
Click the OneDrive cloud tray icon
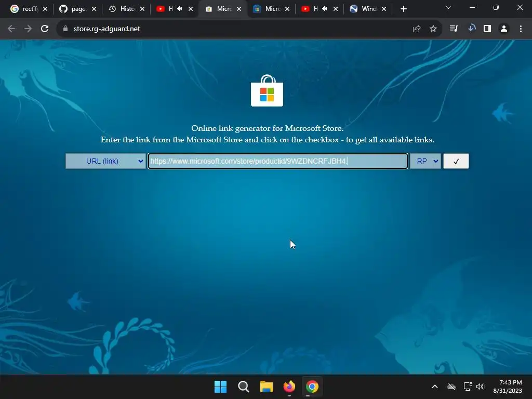point(451,387)
